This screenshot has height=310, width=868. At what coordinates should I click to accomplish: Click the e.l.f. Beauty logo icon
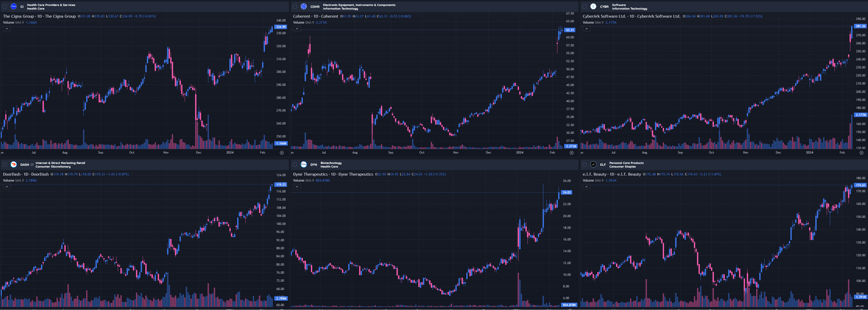point(593,164)
